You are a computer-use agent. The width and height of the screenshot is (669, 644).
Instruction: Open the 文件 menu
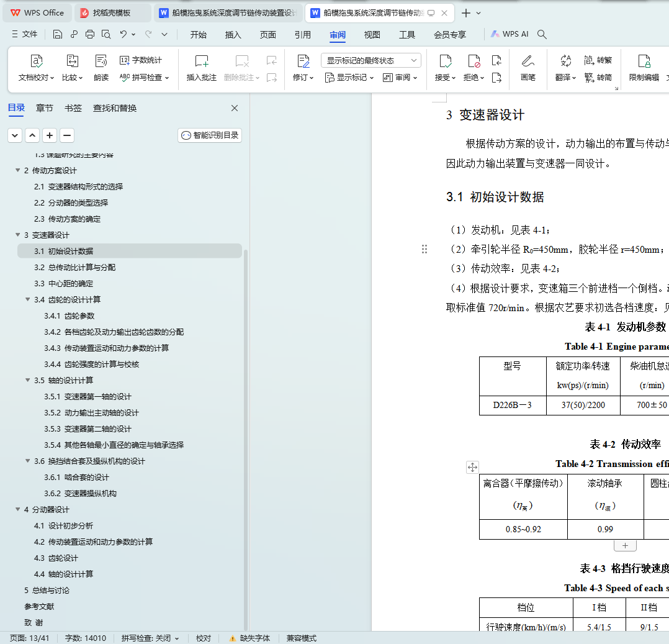point(25,34)
